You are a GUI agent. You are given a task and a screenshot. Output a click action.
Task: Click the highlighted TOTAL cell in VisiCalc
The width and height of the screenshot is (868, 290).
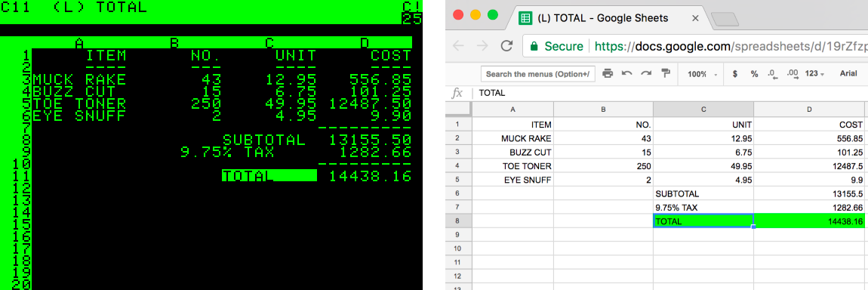[269, 176]
